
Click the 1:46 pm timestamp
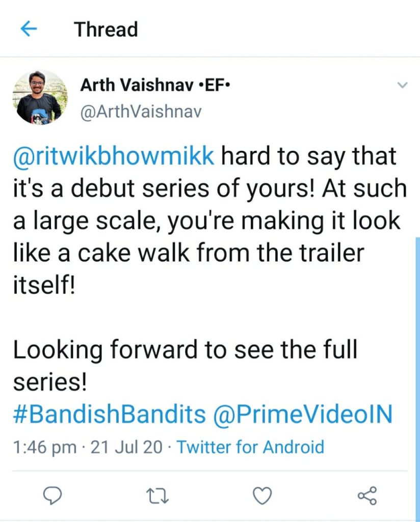[44, 448]
